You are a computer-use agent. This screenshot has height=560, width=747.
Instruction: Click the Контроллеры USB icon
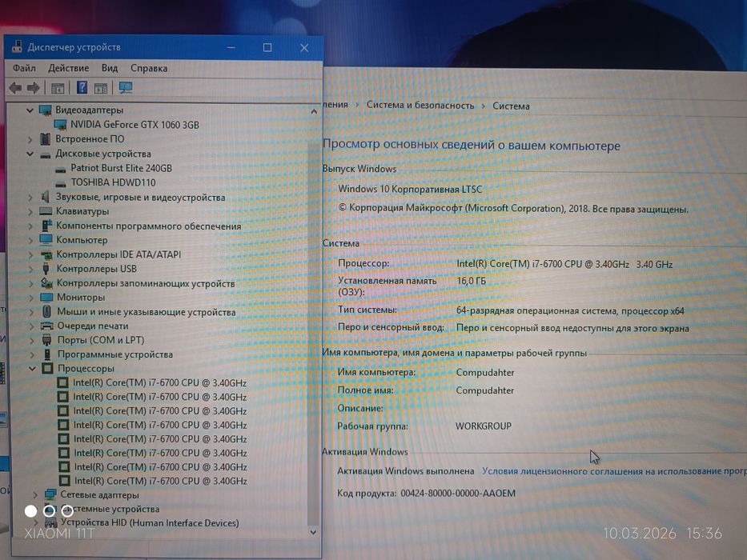tap(46, 269)
